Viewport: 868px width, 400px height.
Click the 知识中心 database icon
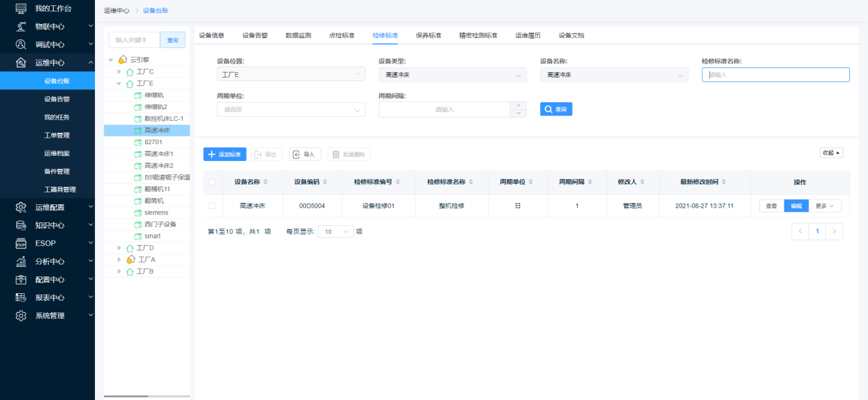21,226
